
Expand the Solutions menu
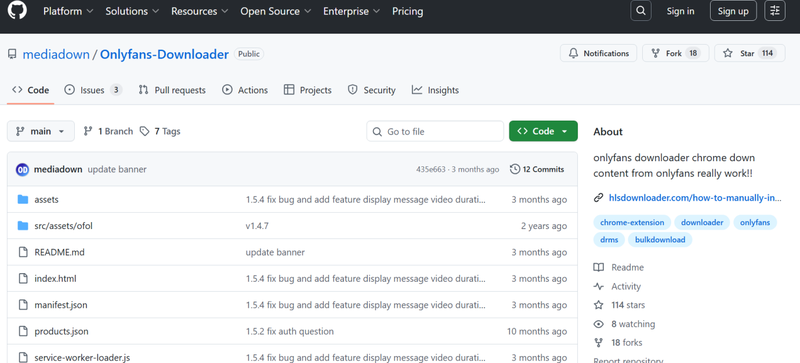click(132, 11)
